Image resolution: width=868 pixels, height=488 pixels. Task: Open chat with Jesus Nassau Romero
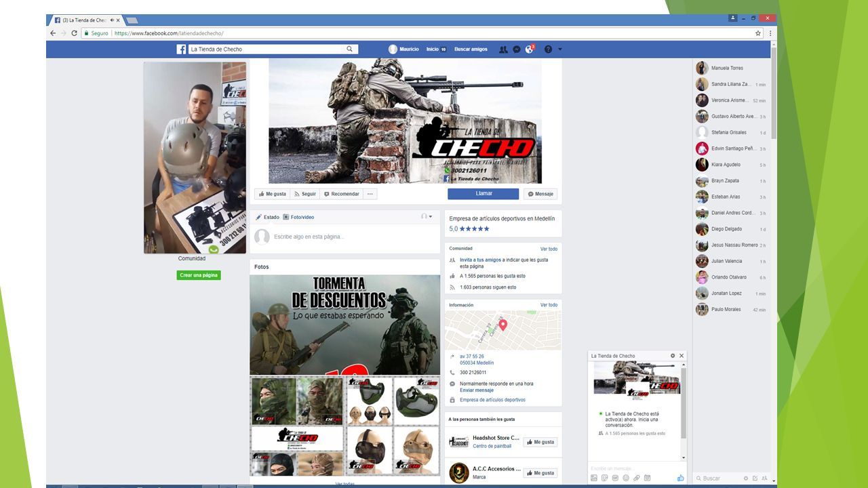(731, 245)
